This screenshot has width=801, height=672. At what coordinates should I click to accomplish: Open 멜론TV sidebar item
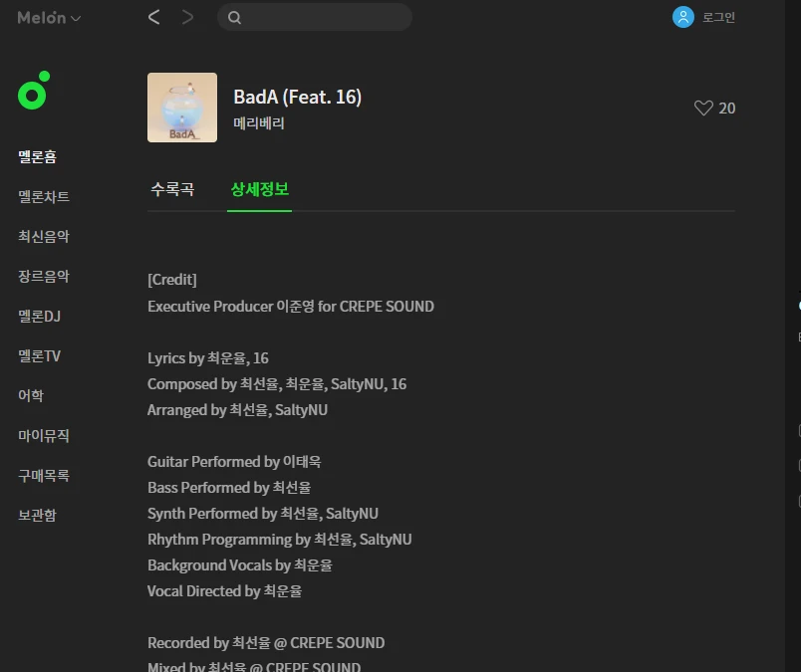(39, 356)
